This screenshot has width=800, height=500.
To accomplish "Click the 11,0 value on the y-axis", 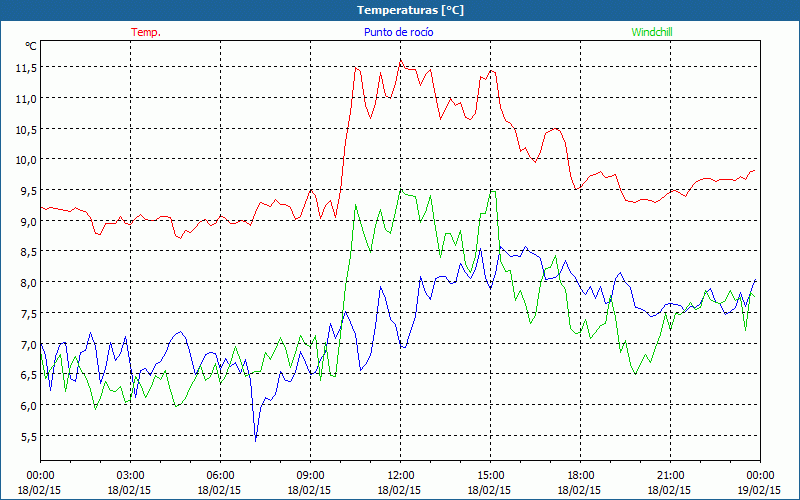I will [x=25, y=98].
